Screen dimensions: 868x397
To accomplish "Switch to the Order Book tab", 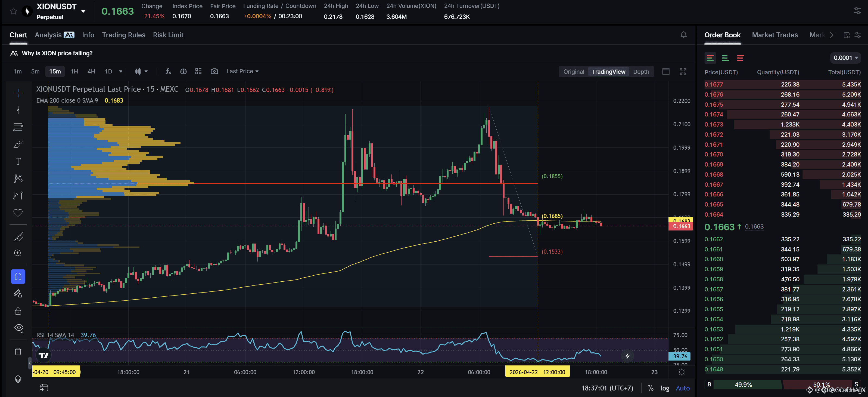I will click(723, 35).
